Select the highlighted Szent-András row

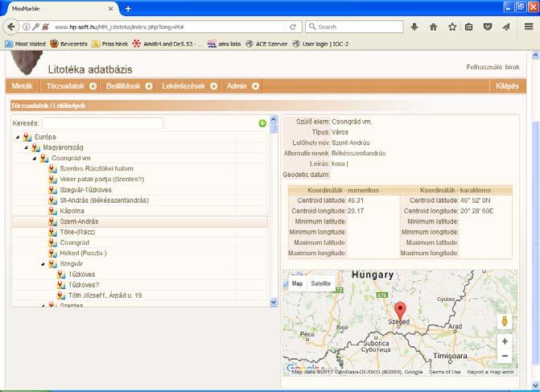coord(140,221)
